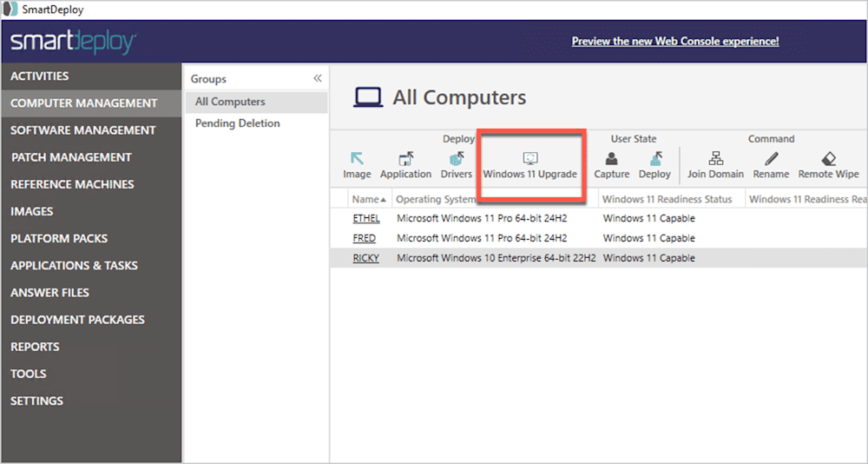Click ETHEL's Windows 11 Capable status

(x=648, y=218)
